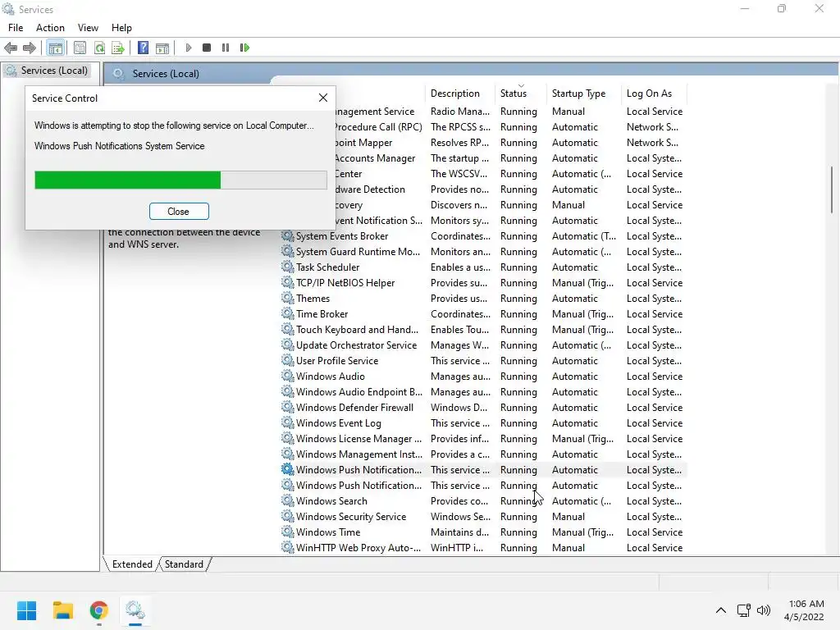This screenshot has height=630, width=840.
Task: Open the Windows Start menu
Action: (26, 610)
